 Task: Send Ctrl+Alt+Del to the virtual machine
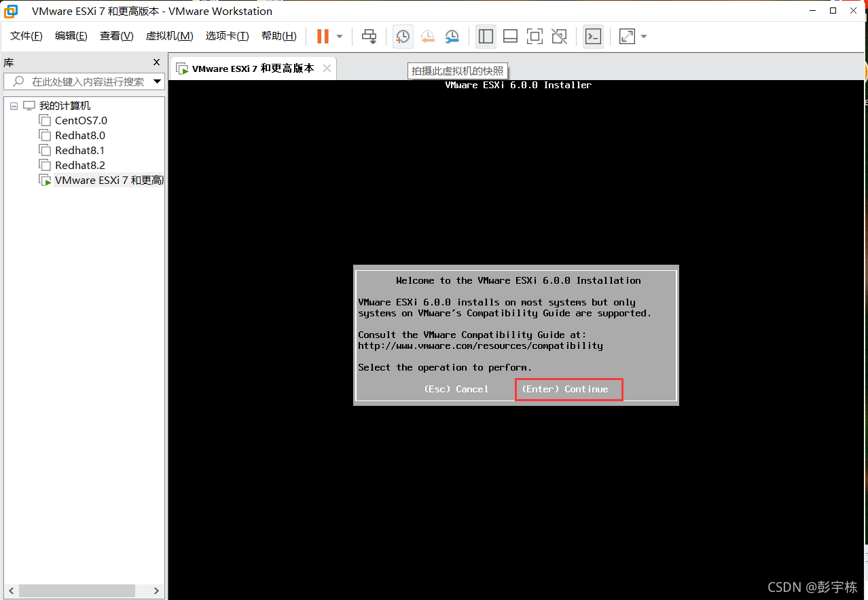pos(369,37)
